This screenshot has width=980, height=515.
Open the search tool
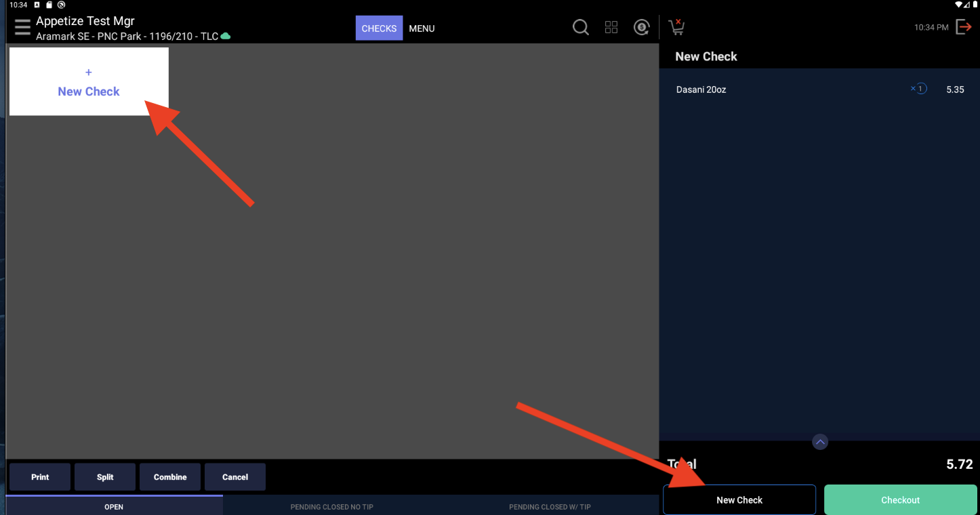coord(581,27)
